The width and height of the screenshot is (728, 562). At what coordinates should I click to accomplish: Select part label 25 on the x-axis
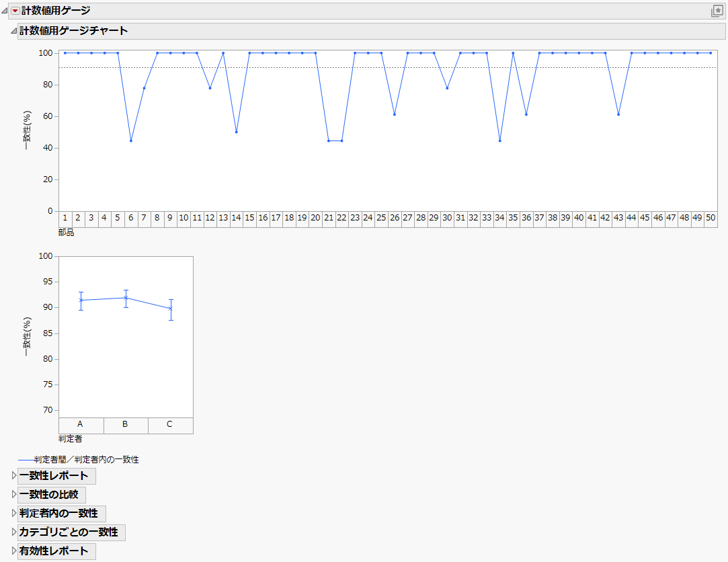click(381, 218)
